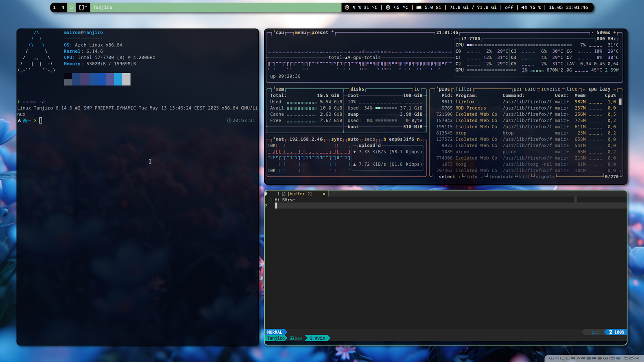Click the light gray color swatch in terminal palette
The height and width of the screenshot is (362, 644).
126,79
